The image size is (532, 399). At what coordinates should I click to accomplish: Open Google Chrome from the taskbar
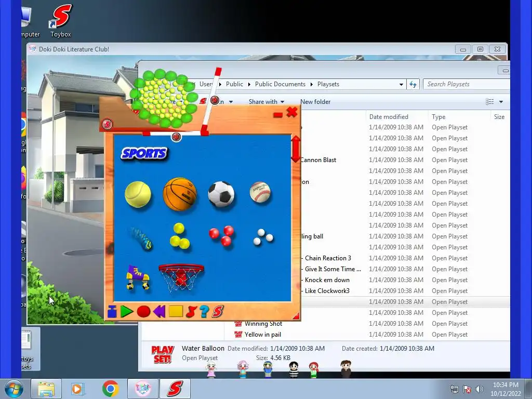click(110, 389)
